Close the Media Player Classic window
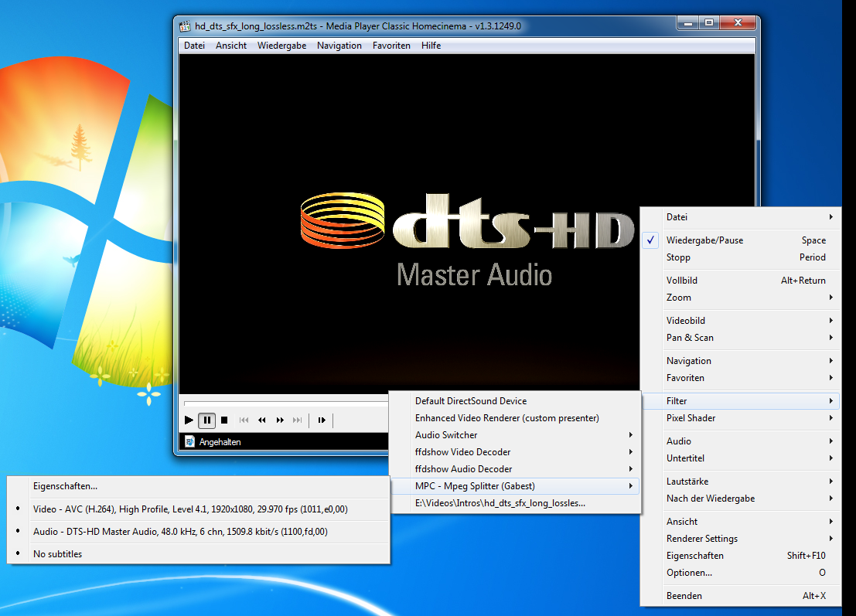Image resolution: width=856 pixels, height=616 pixels. (x=738, y=23)
